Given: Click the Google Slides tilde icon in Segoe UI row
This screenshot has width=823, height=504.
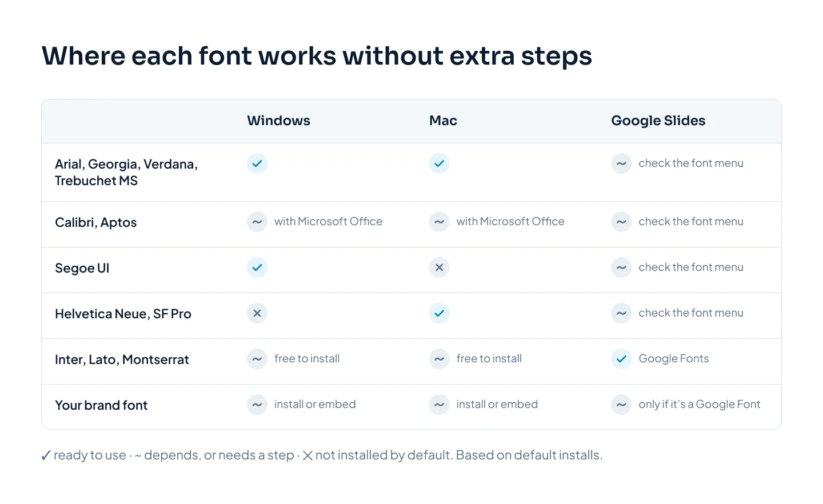Looking at the screenshot, I should 621,267.
